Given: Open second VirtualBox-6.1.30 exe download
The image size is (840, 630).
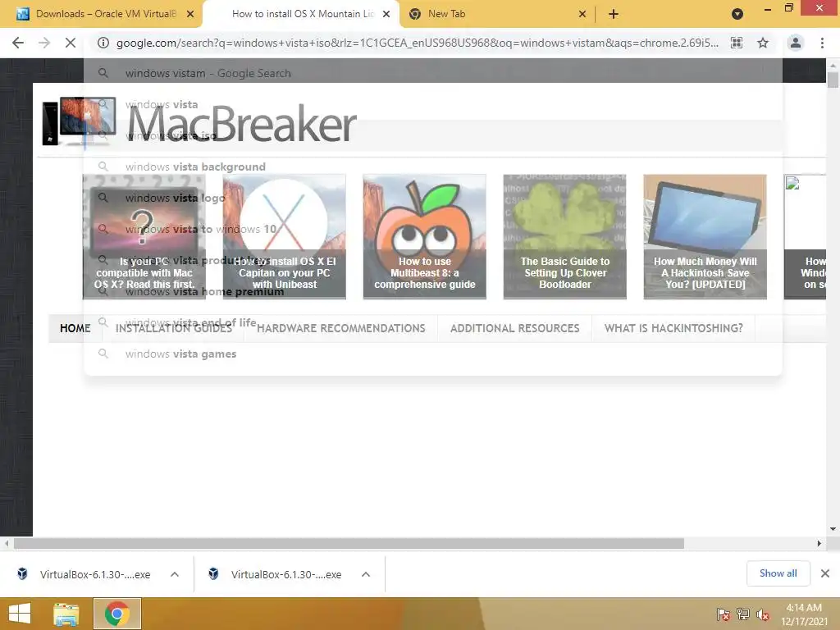Looking at the screenshot, I should click(276, 574).
